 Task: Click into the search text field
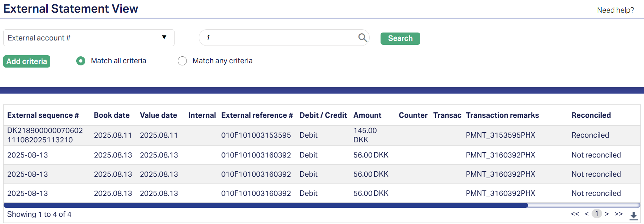pyautogui.click(x=278, y=38)
